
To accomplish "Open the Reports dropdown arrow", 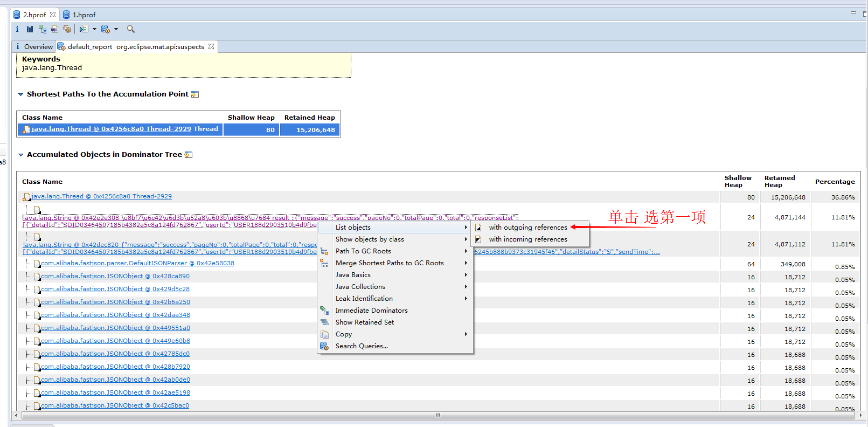I will pyautogui.click(x=94, y=29).
